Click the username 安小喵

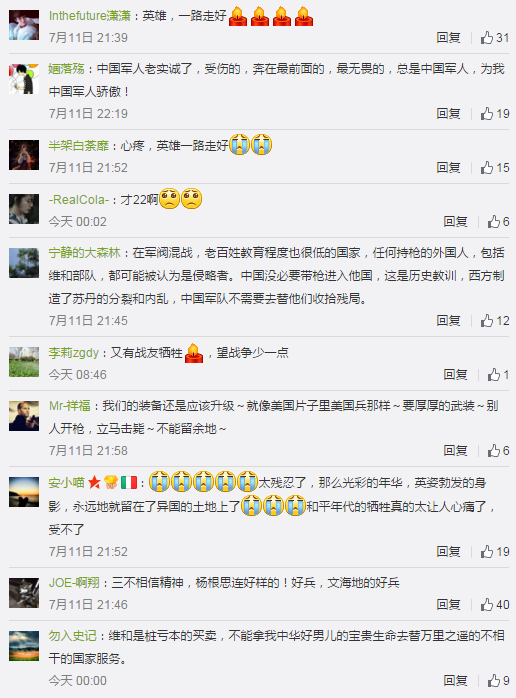66,482
